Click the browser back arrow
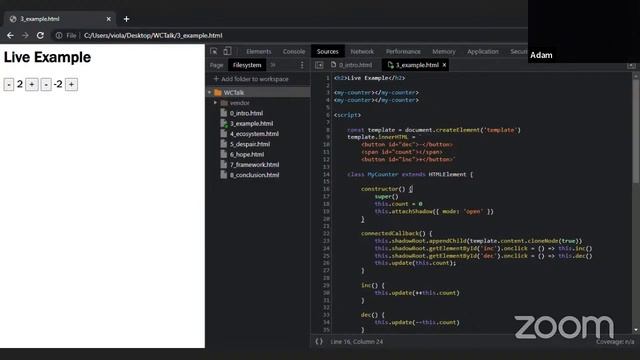This screenshot has width=640, height=360. 10,36
